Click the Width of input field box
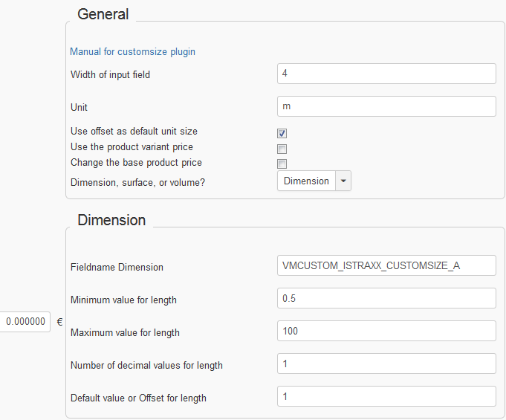Image resolution: width=506 pixels, height=420 pixels. (x=386, y=74)
